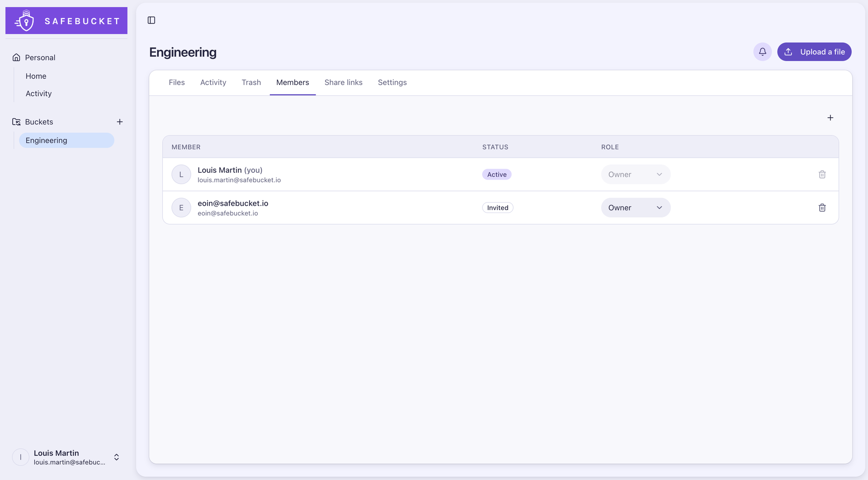Open the bucket Settings tab

[x=392, y=82]
